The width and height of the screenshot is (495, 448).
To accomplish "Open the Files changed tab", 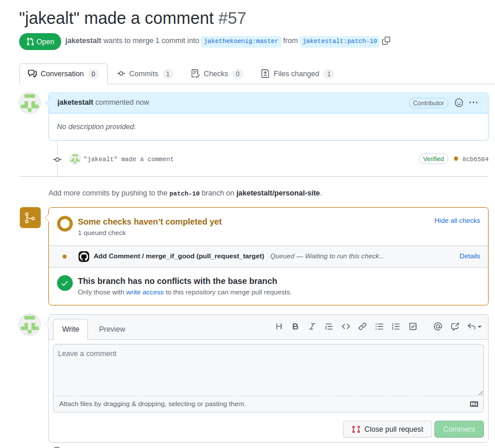I will pos(298,74).
